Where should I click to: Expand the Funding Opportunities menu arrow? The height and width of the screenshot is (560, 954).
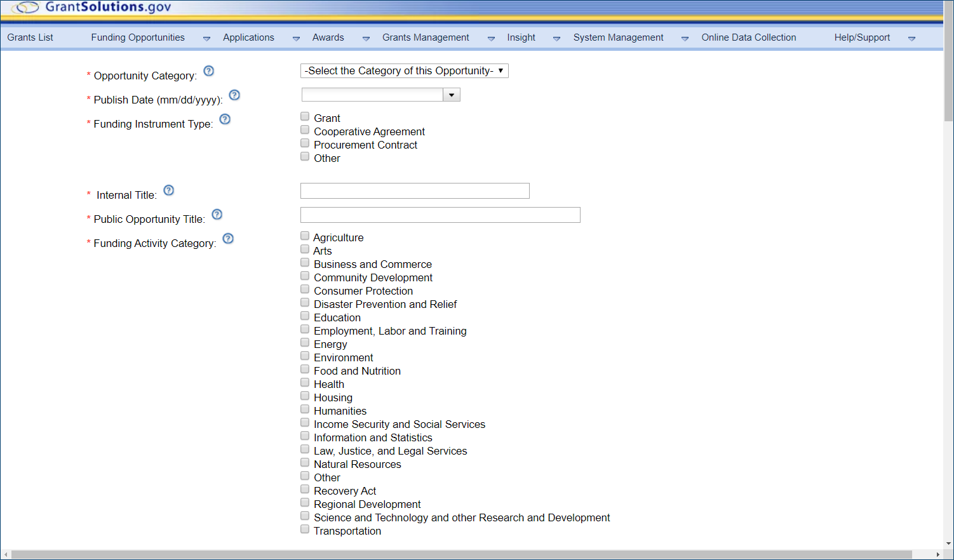206,39
